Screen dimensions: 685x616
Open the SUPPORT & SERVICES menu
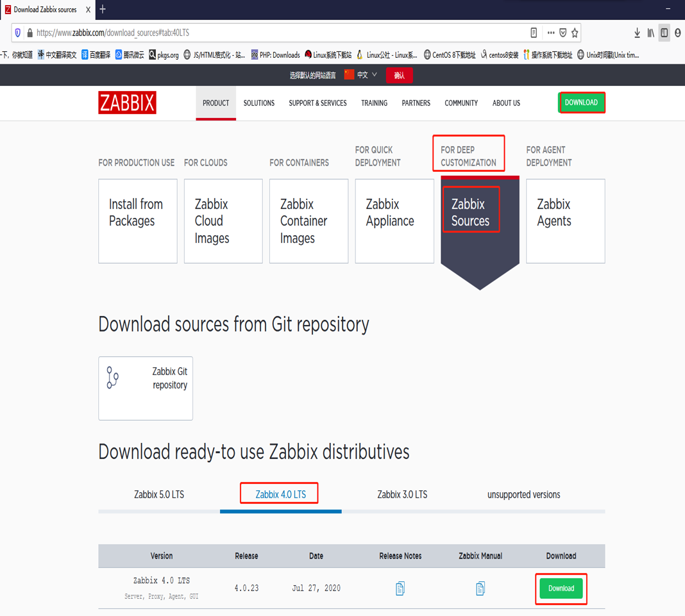(317, 103)
